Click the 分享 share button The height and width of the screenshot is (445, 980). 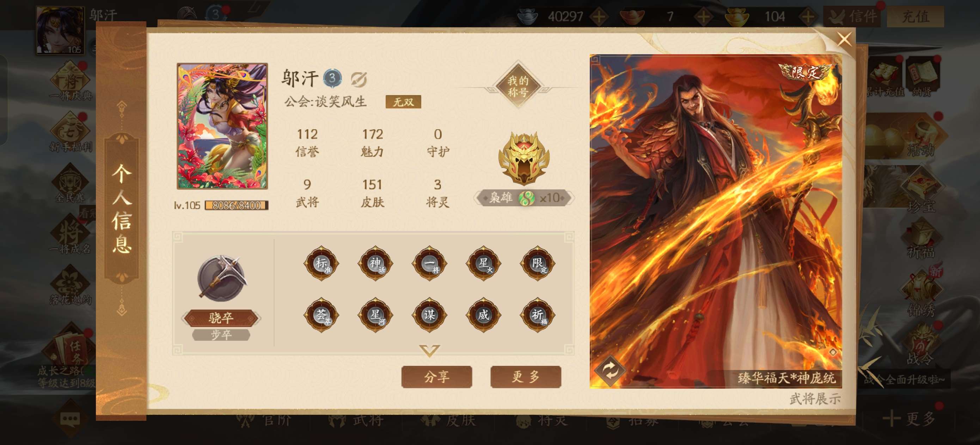(437, 377)
